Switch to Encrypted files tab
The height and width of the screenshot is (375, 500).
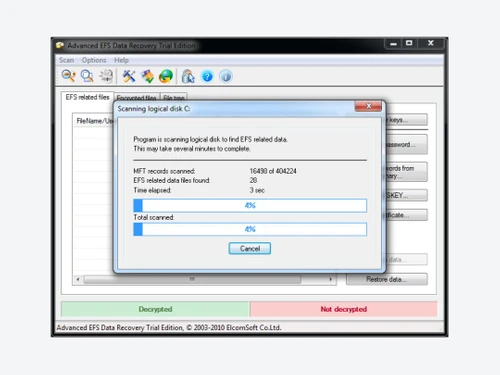137,97
